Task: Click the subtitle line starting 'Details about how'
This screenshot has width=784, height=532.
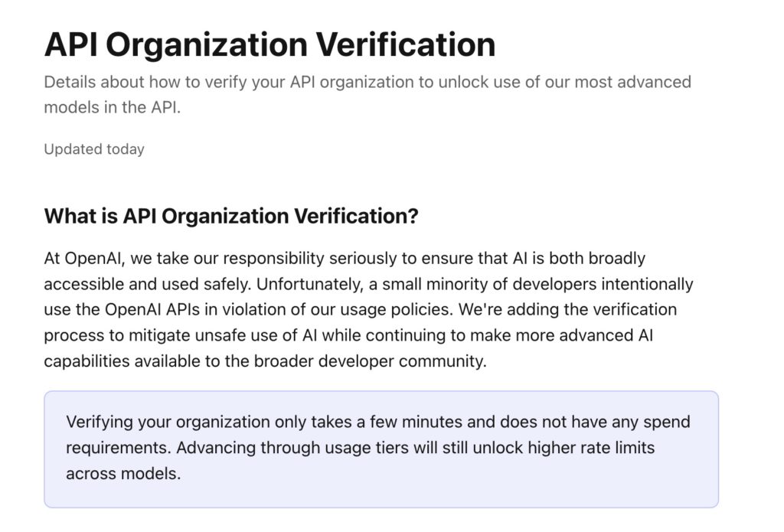Action: [367, 82]
